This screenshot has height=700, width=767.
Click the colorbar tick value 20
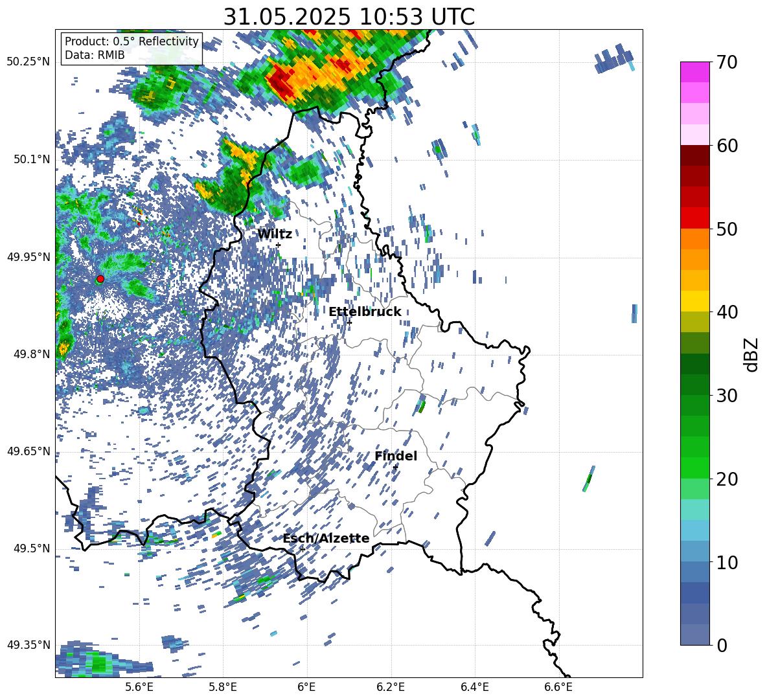[x=727, y=479]
